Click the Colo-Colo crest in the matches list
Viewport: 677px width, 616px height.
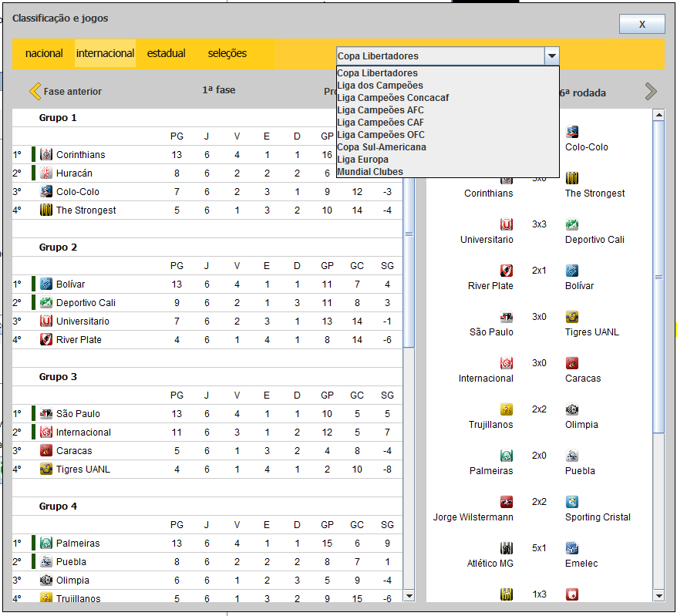point(572,132)
